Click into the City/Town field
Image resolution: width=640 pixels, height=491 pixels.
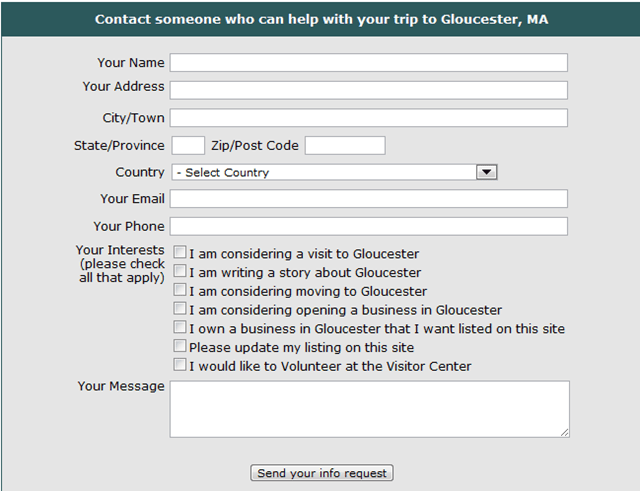tap(368, 118)
